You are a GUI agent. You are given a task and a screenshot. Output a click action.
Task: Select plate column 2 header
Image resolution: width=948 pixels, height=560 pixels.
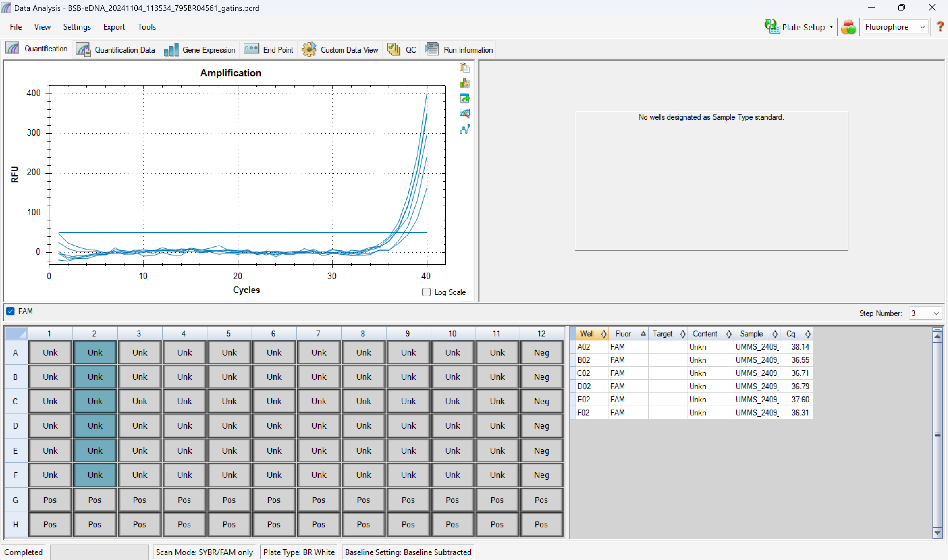[x=95, y=333]
